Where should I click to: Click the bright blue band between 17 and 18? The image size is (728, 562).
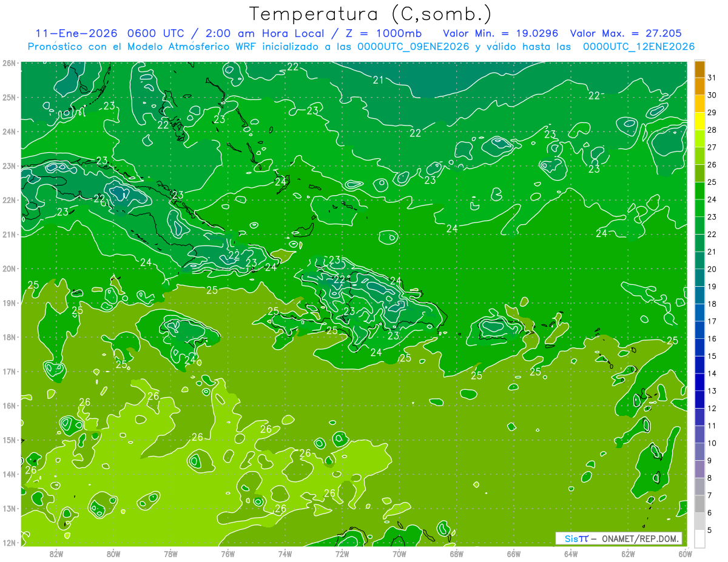[x=699, y=312]
